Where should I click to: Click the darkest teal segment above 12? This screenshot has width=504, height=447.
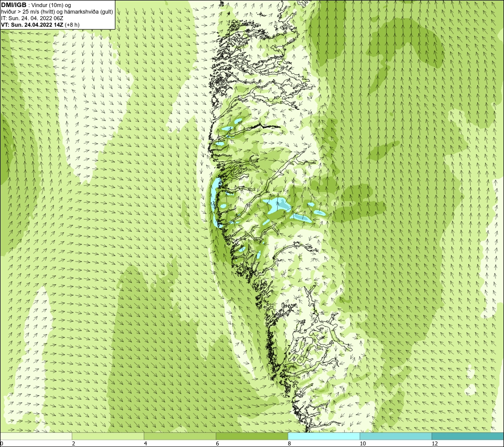pos(468,436)
